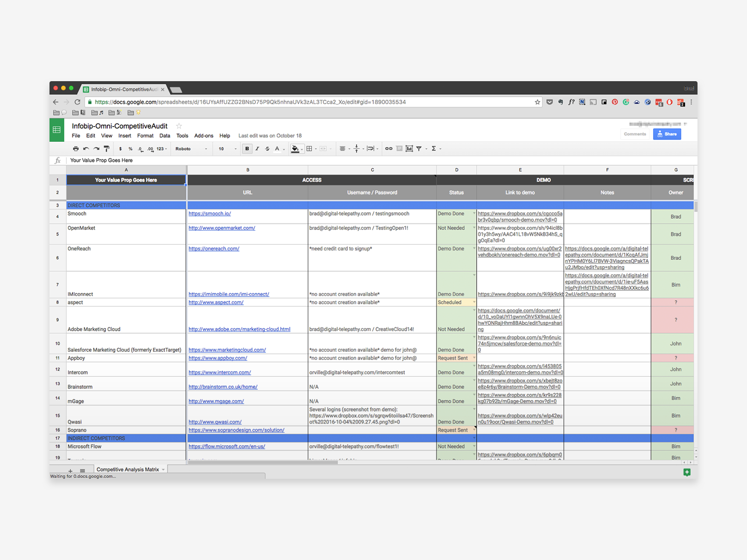Open the aspect Scheduled status dropdown arrow
This screenshot has width=747, height=560.
click(474, 302)
